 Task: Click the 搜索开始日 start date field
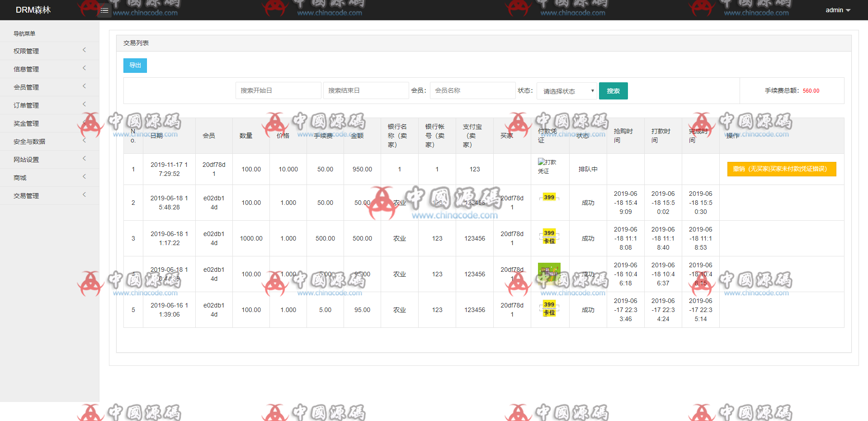click(278, 90)
